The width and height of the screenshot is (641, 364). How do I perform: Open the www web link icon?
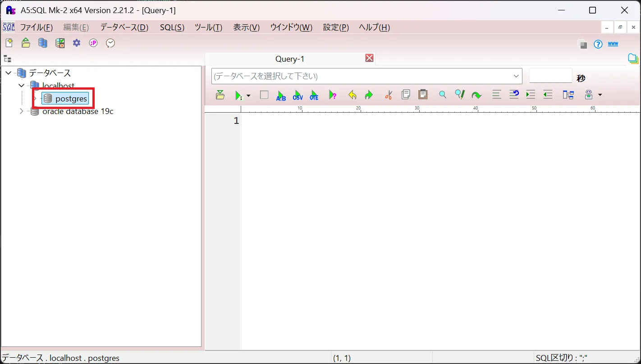click(x=613, y=44)
